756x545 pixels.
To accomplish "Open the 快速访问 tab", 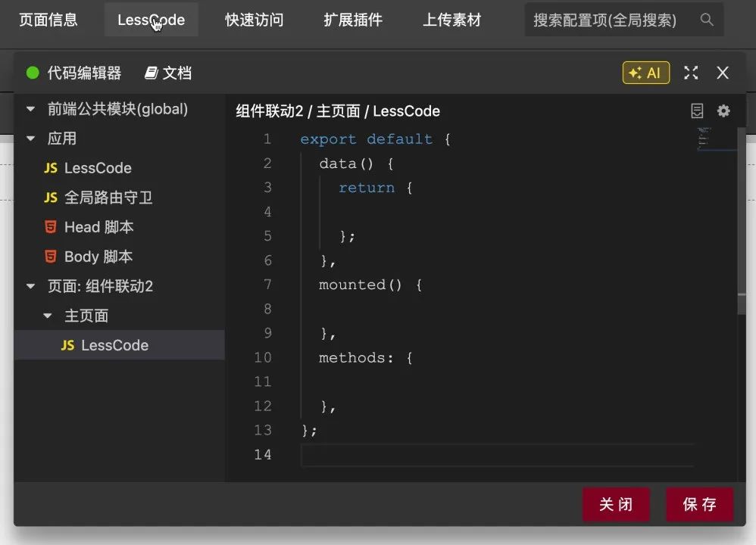I will click(254, 20).
